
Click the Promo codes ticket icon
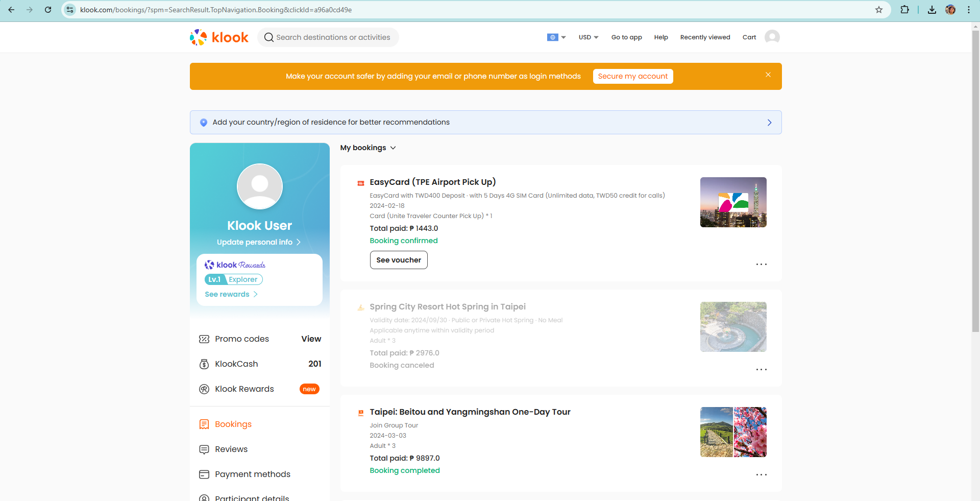(x=204, y=339)
